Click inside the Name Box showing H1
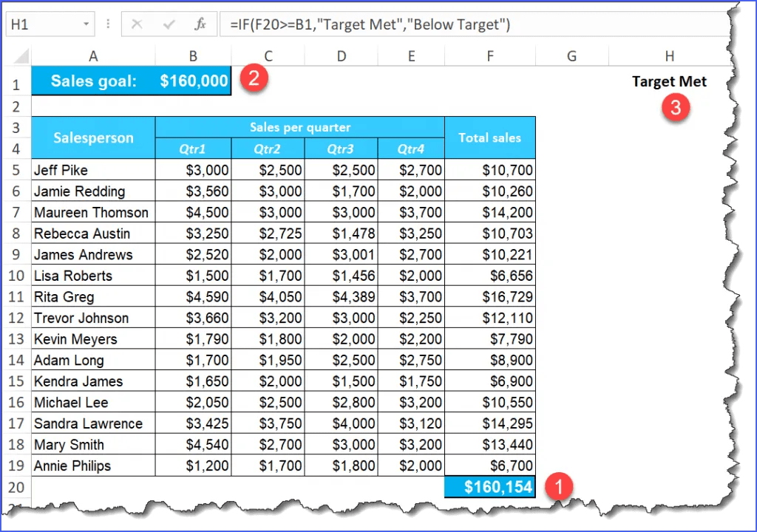 point(41,24)
